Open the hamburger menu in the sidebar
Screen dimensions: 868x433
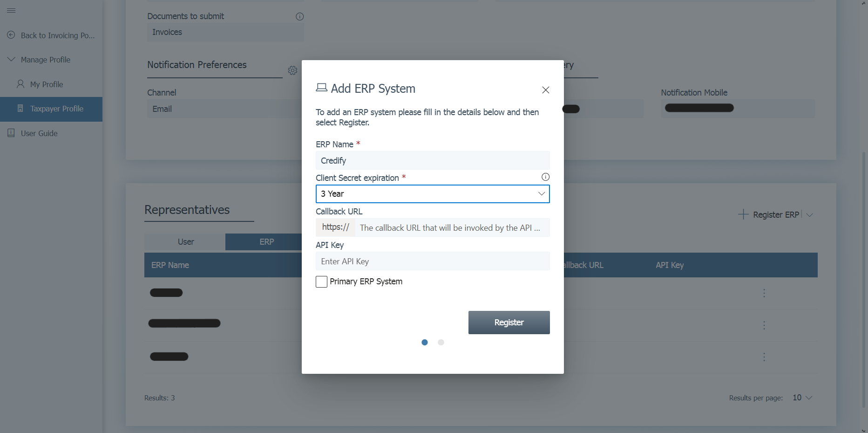pos(11,10)
